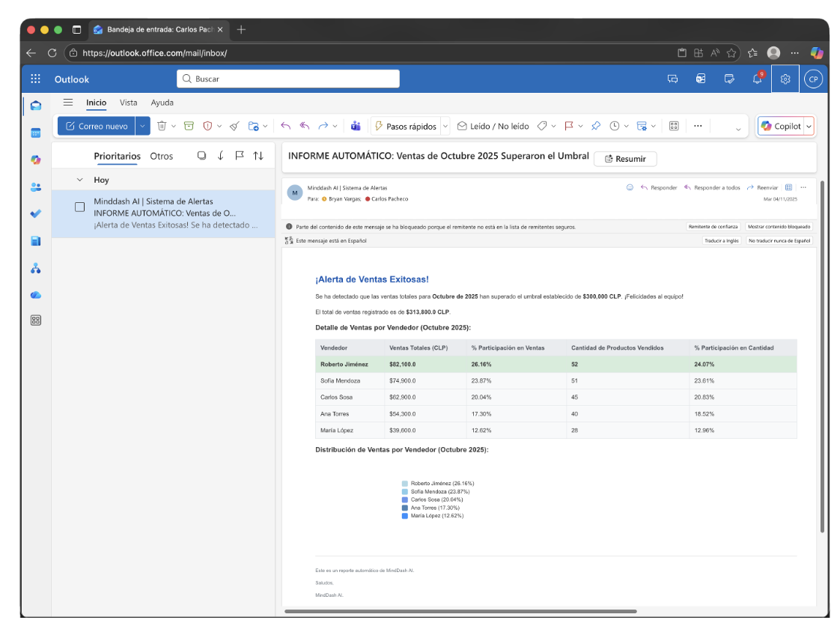Move the email to a folder

point(253,126)
